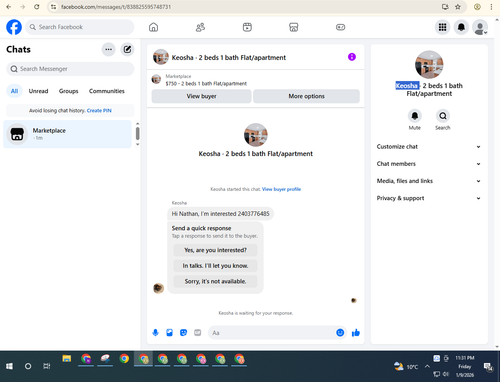500x382 pixels.
Task: Click the More options button
Action: point(306,96)
